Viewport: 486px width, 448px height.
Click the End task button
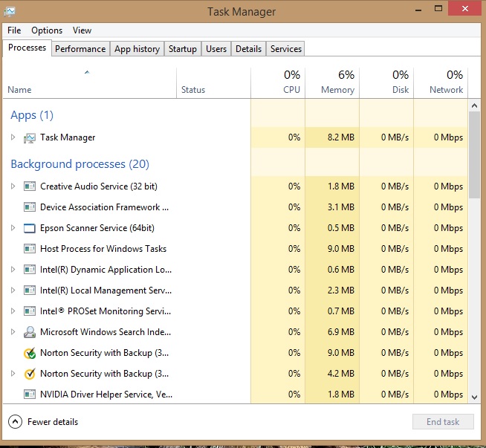click(443, 422)
